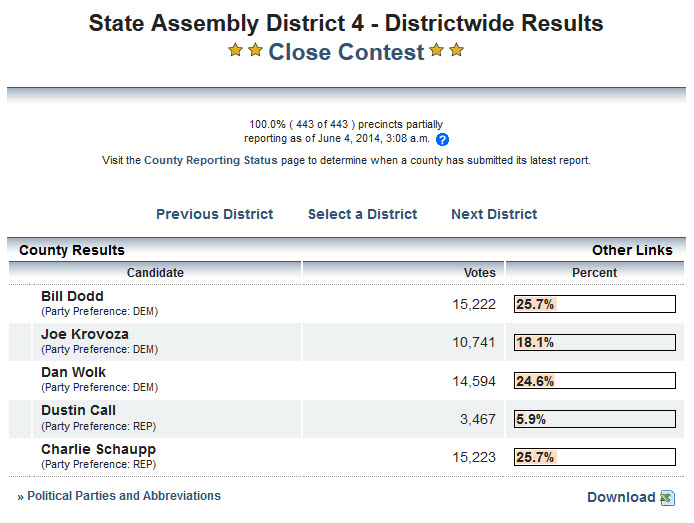Click the first gold star left of Close Contest
694x523 pixels.
236,50
